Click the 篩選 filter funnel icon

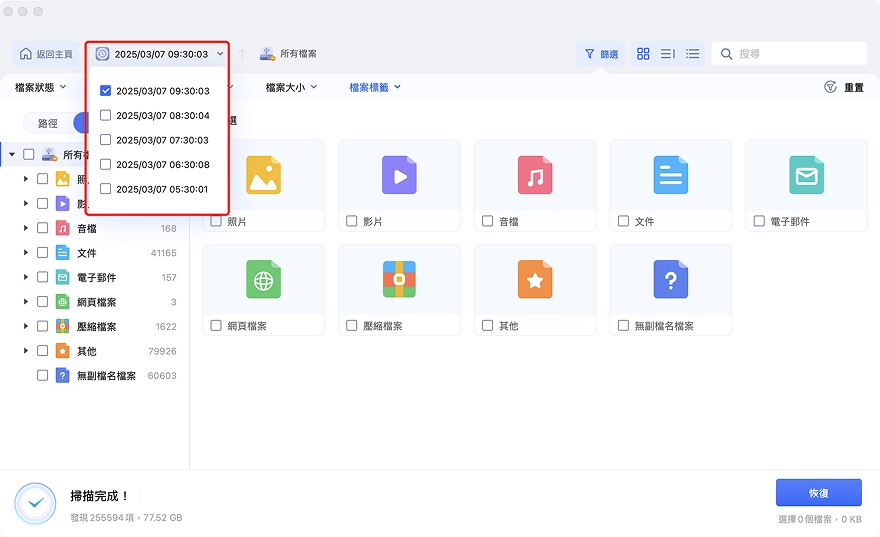click(x=590, y=54)
